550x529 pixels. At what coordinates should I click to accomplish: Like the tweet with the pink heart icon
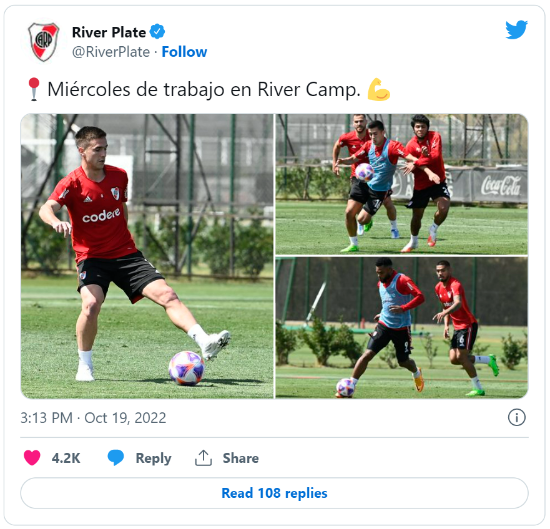pyautogui.click(x=32, y=458)
